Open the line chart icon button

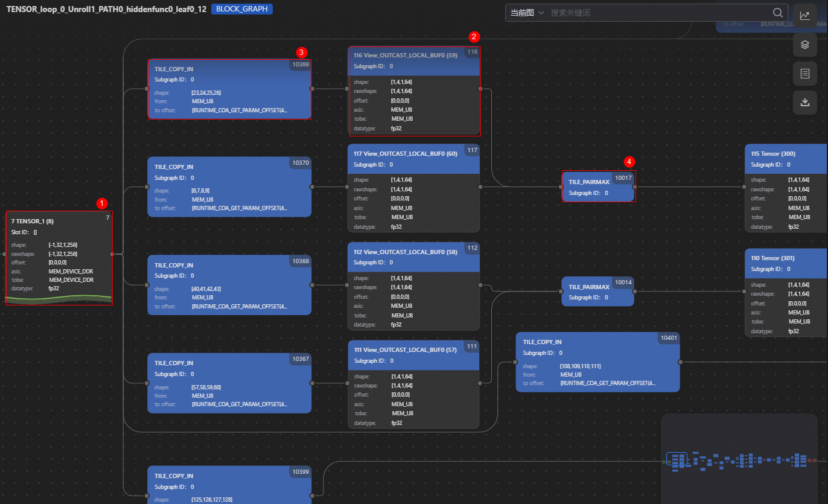[x=804, y=16]
